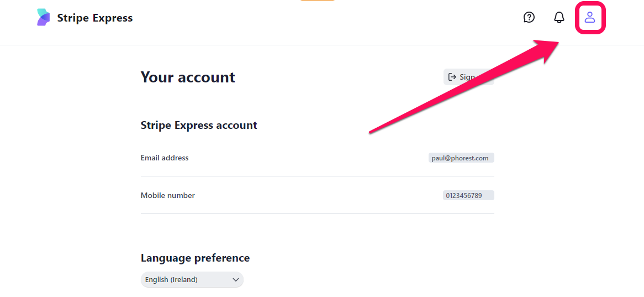Viewport: 644px width, 297px height.
Task: Click the Language preference heading
Action: coord(195,258)
